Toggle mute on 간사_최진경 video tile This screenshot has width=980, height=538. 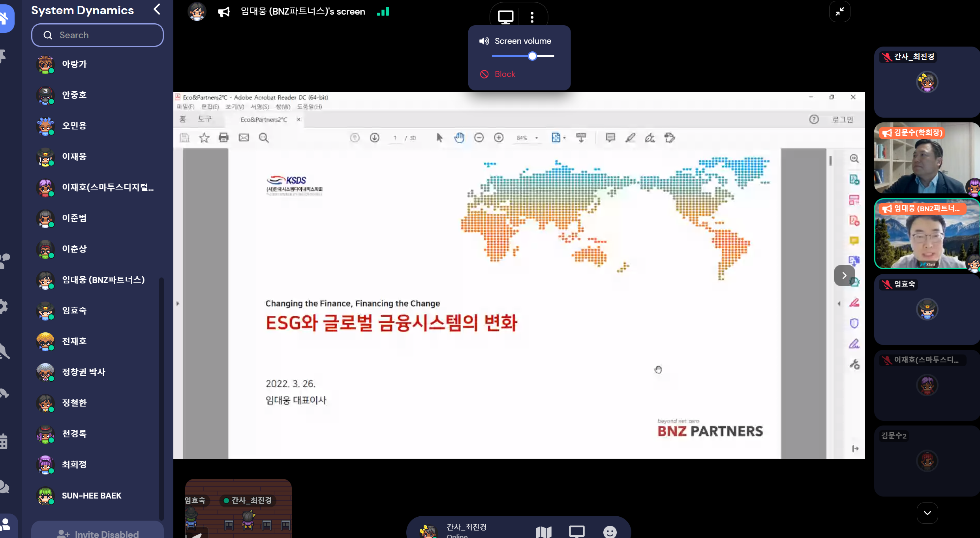pos(887,57)
